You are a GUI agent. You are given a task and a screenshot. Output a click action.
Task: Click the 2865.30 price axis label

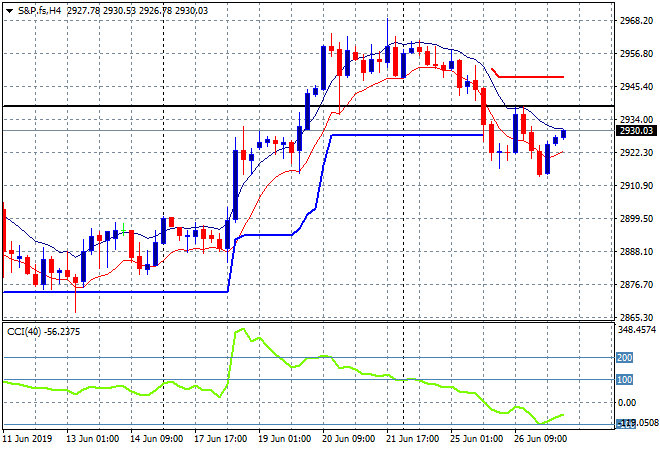pyautogui.click(x=636, y=317)
